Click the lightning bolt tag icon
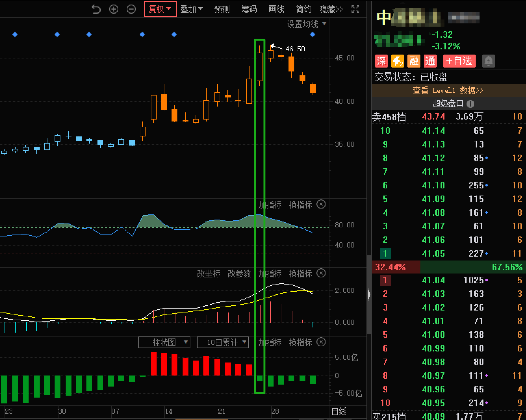The image size is (526, 420). point(397,61)
